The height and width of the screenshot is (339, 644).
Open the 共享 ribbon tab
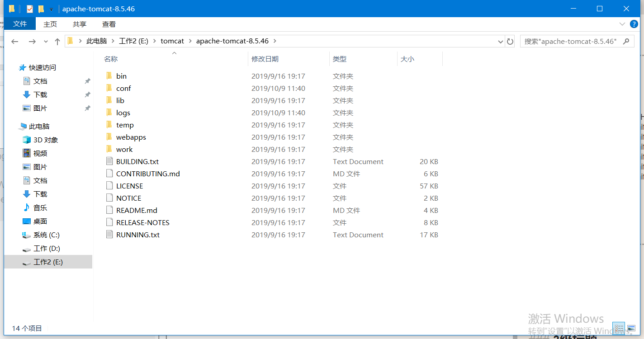click(x=80, y=24)
